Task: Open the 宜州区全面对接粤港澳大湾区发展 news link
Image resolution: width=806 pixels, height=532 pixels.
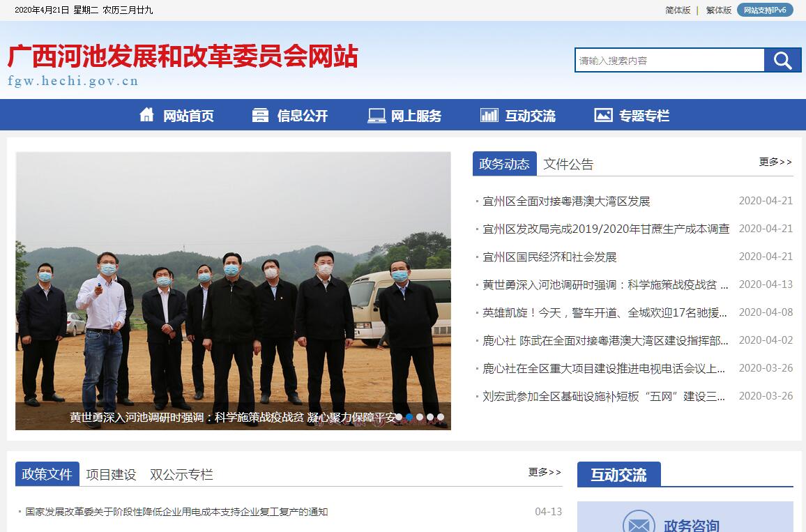Action: coord(566,201)
